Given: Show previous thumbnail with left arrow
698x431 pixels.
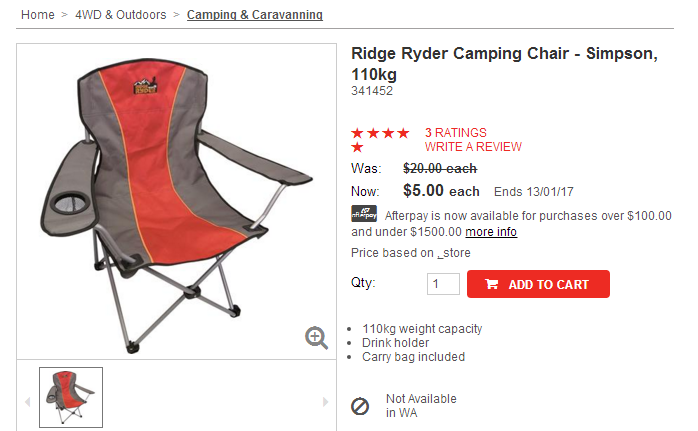Looking at the screenshot, I should pyautogui.click(x=27, y=402).
